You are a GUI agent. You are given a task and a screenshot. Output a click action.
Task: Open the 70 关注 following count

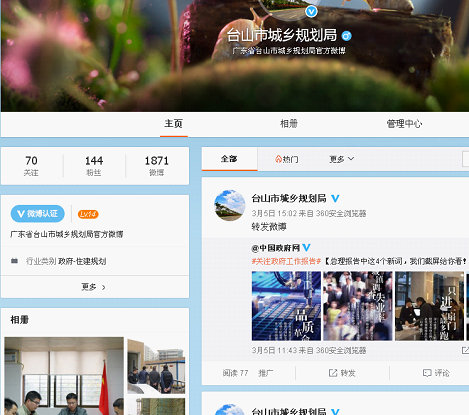tap(31, 166)
